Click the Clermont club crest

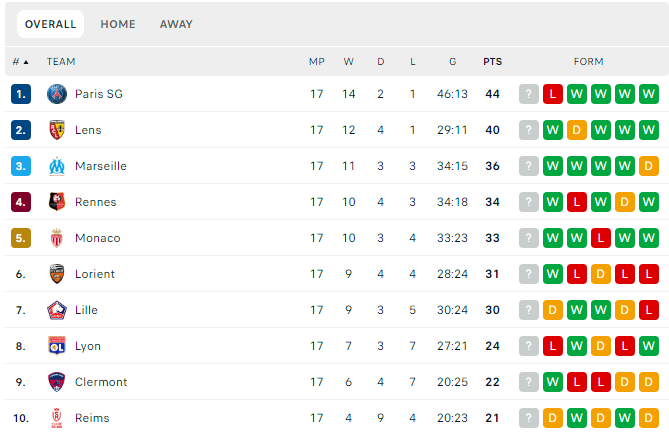pos(56,382)
